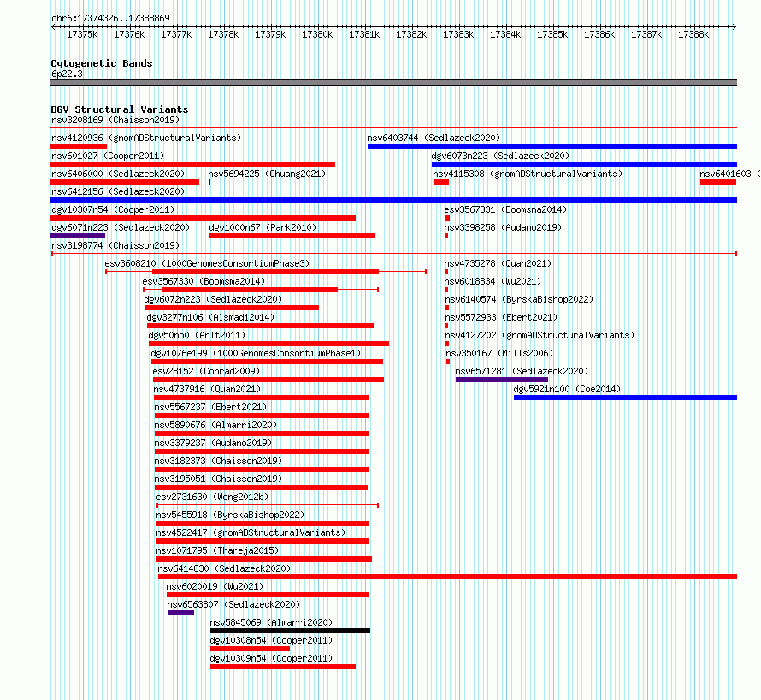Select dgv1076e199 (1000GenomesConsortiumPhase1) label
Screen dimensions: 761x700
point(256,353)
